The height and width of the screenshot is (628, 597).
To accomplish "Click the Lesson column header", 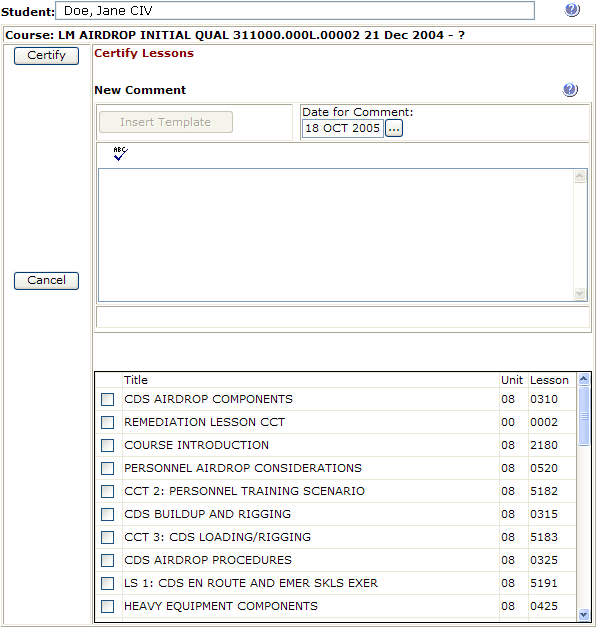I will (549, 380).
